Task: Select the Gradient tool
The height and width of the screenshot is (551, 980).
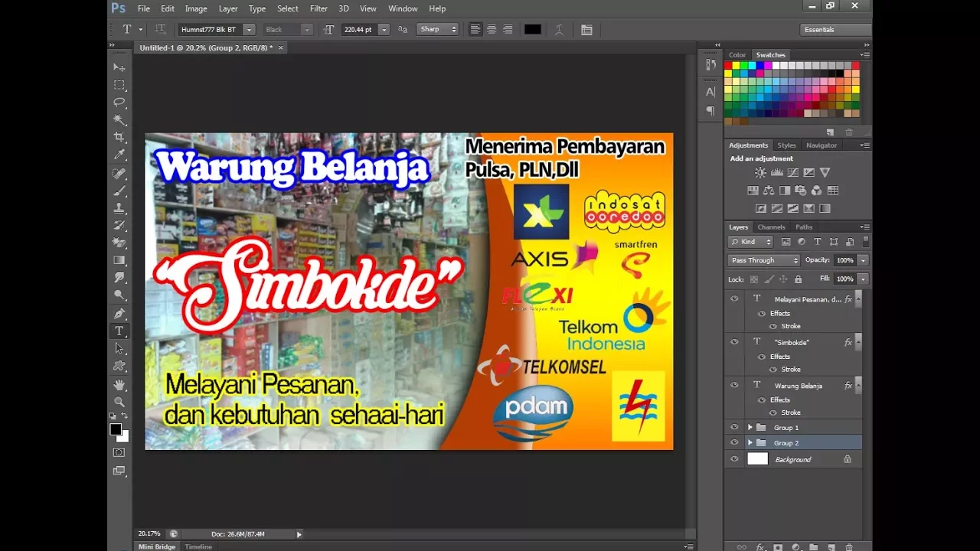Action: coord(119,260)
